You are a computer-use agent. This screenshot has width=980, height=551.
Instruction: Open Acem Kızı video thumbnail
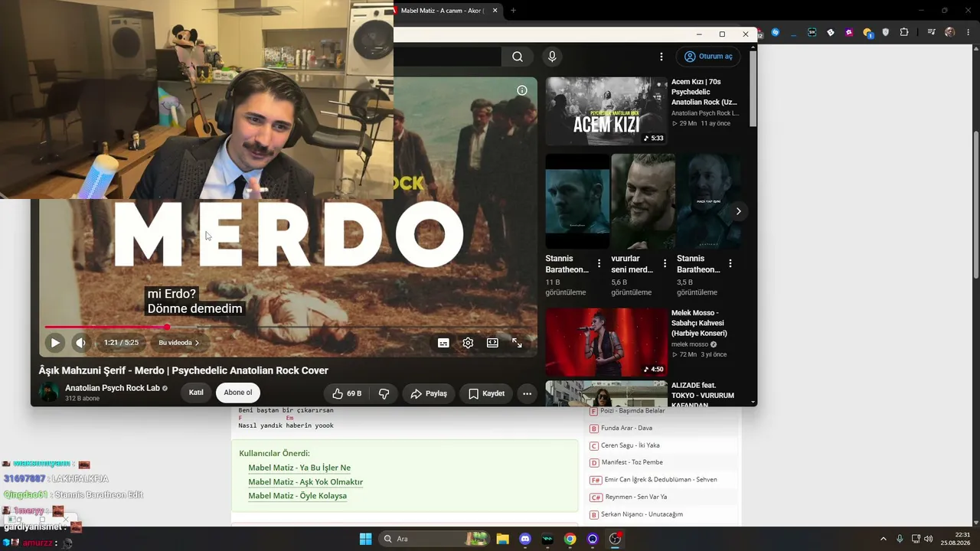coord(606,111)
